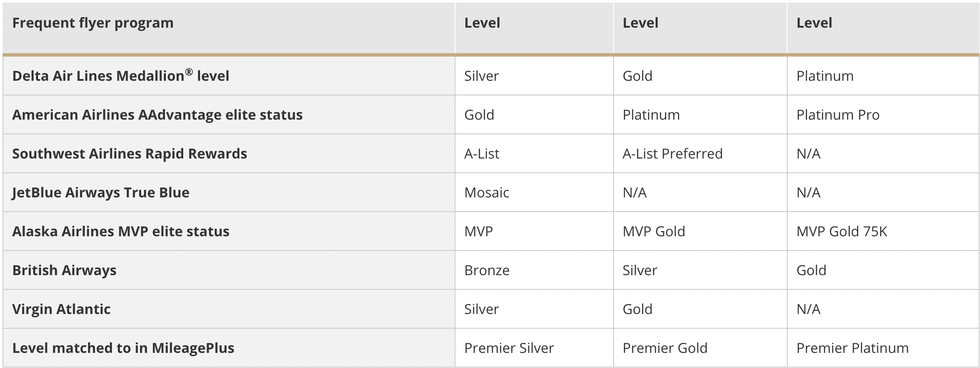This screenshot has height=368, width=980.
Task: Select the Virgin Atlantic row label
Action: [x=229, y=309]
